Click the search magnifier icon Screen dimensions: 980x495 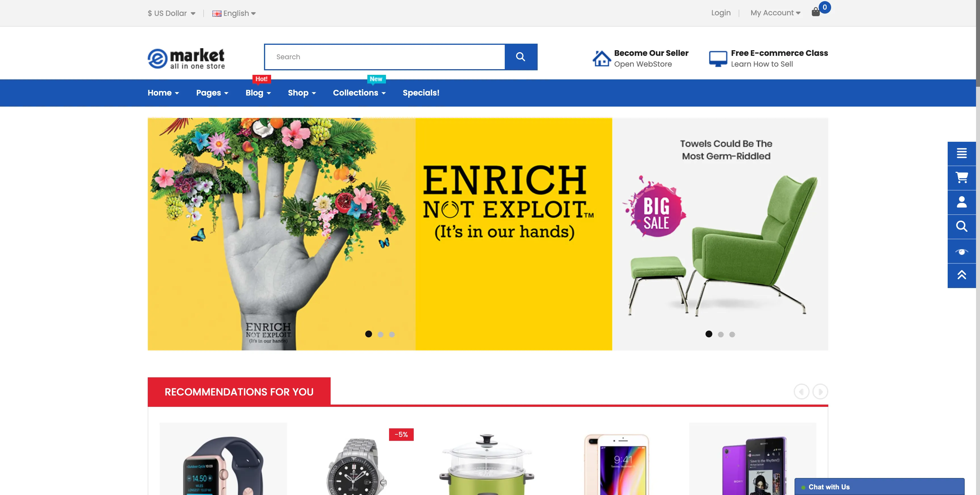521,57
